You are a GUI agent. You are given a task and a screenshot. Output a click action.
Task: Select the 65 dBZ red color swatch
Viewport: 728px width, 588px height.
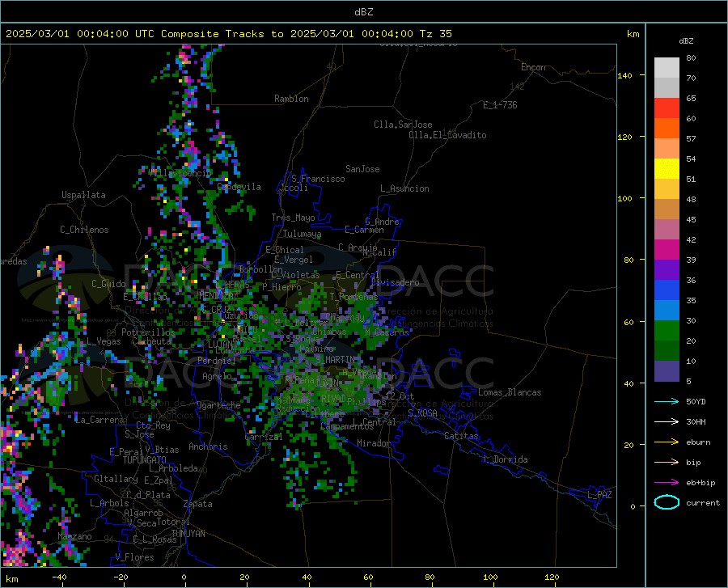[x=667, y=108]
